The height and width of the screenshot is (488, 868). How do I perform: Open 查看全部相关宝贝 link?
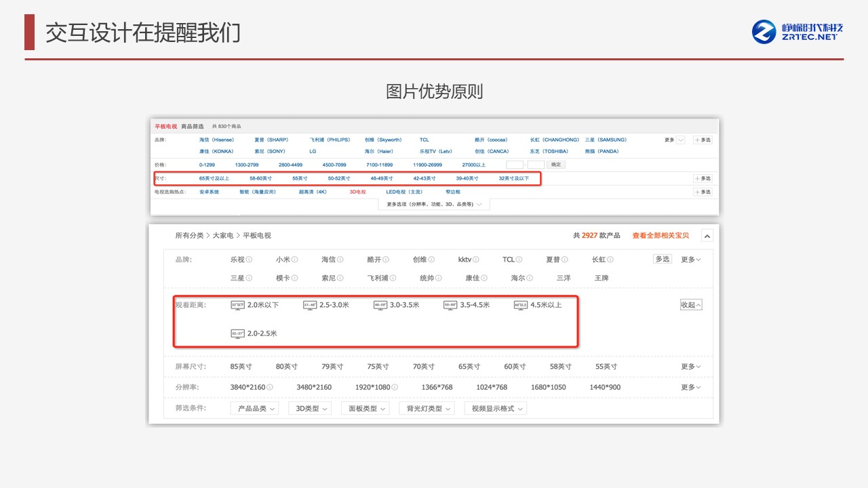[x=660, y=235]
